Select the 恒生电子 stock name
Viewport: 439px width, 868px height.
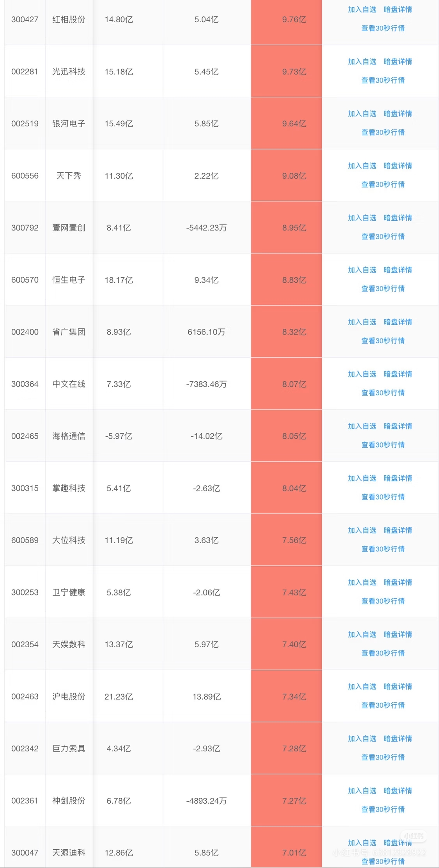(69, 280)
